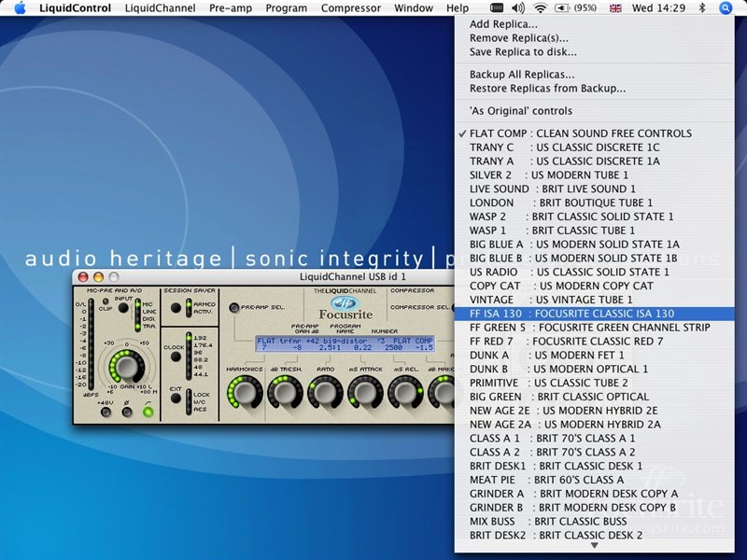Image resolution: width=747 pixels, height=560 pixels.
Task: Select FF RED 7 Focusrite Classic Red 7
Action: pos(594,341)
